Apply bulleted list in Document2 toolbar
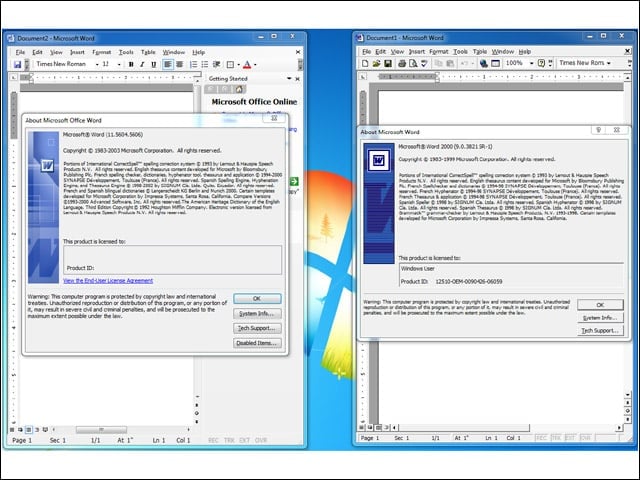640x480 pixels. point(205,64)
